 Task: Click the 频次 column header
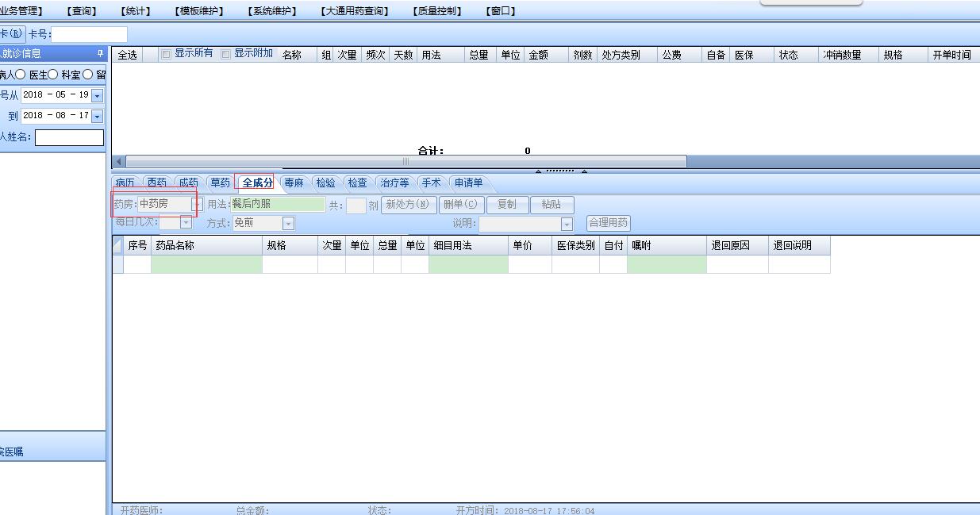pos(375,55)
